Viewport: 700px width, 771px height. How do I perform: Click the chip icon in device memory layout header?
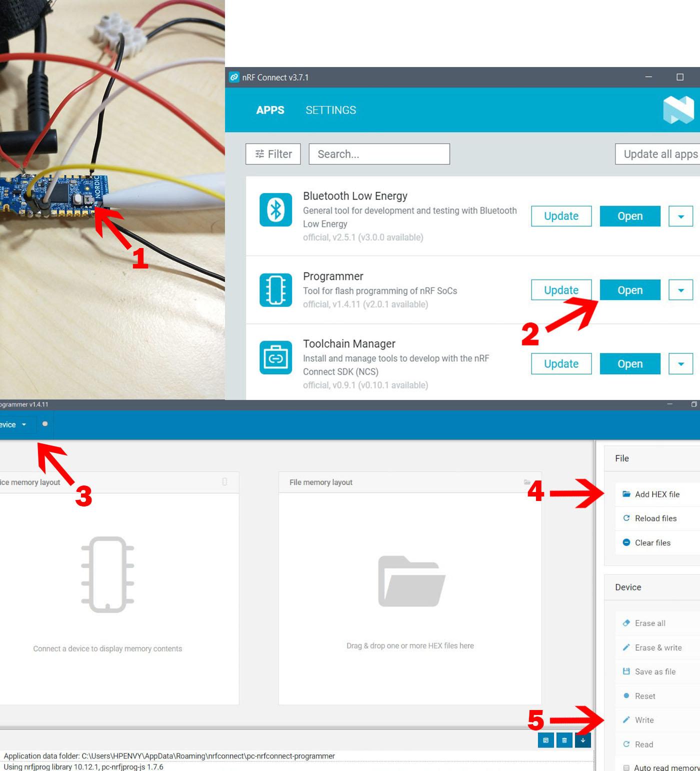click(224, 481)
